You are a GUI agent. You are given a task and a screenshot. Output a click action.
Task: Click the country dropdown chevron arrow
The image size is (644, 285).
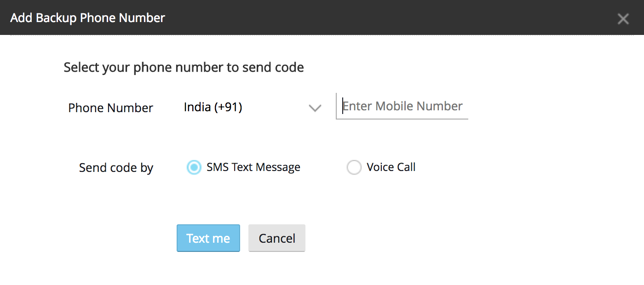315,108
